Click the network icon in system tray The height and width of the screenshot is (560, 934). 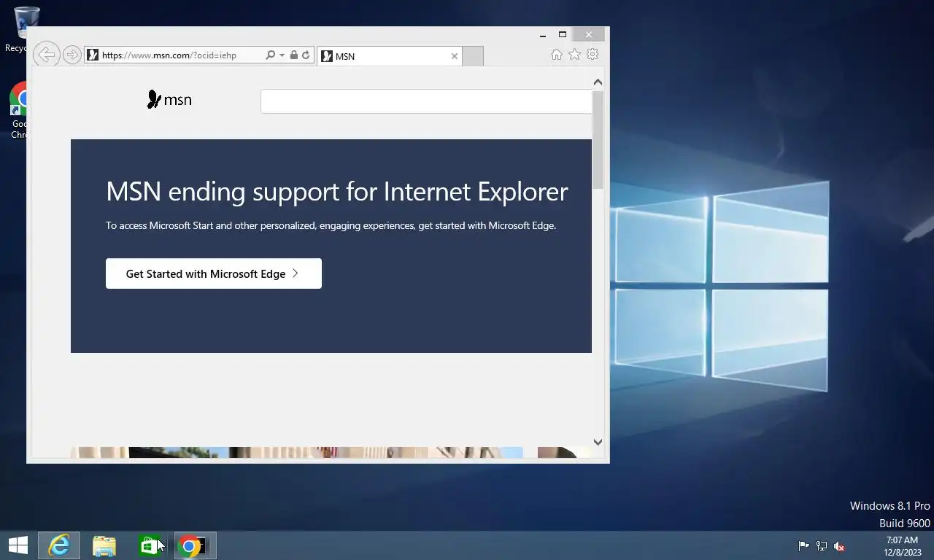[x=822, y=546]
